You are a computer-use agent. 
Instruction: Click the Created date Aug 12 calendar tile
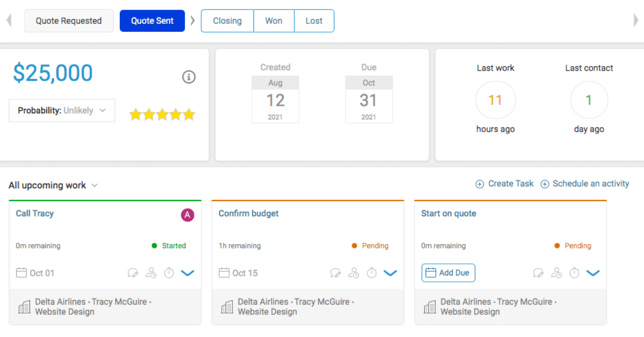(275, 100)
